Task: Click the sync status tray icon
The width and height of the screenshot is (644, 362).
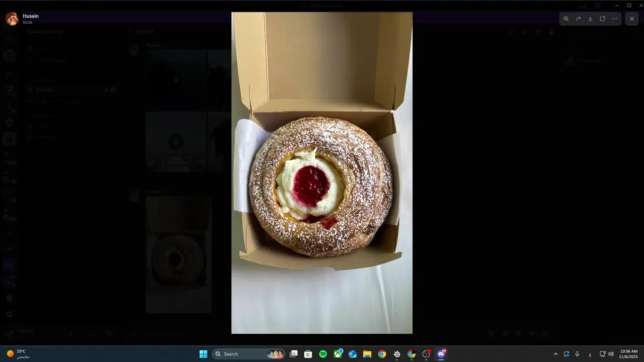Action: click(567, 354)
